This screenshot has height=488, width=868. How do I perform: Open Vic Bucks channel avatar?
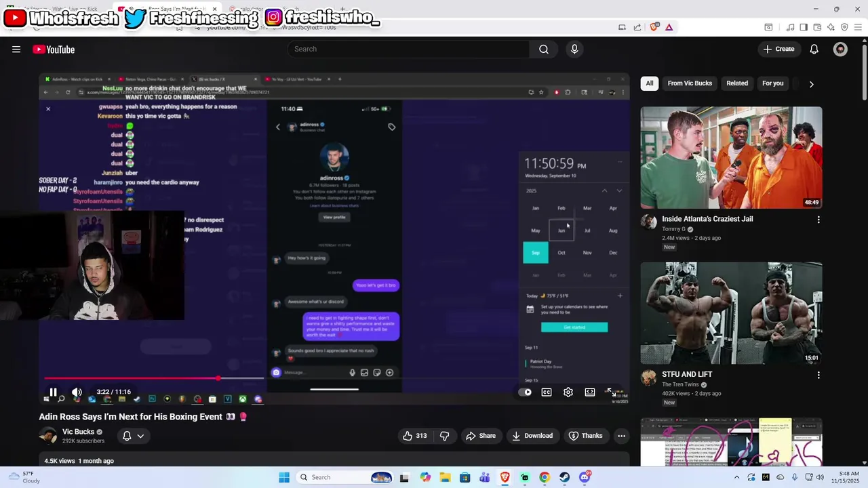(x=47, y=436)
